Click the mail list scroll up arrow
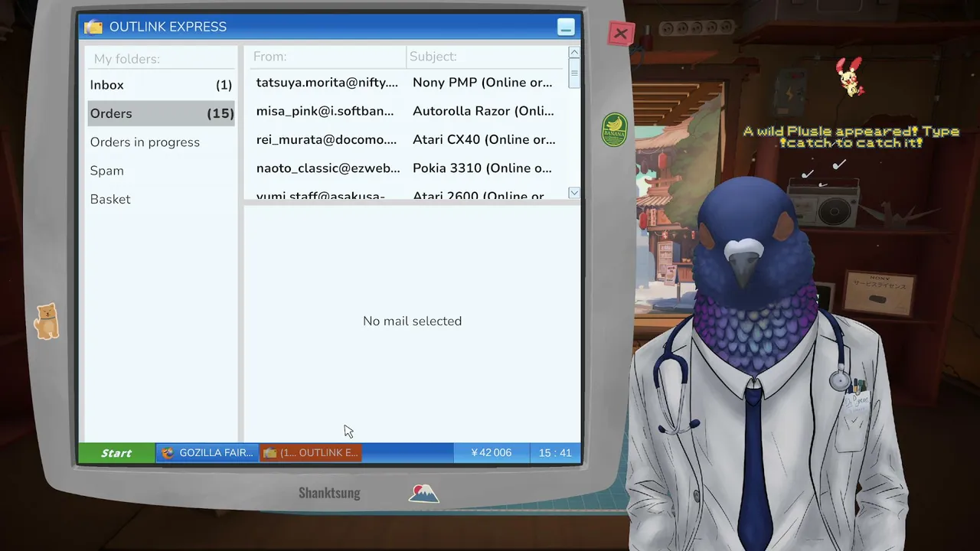Screen dimensions: 980x551 tap(574, 53)
